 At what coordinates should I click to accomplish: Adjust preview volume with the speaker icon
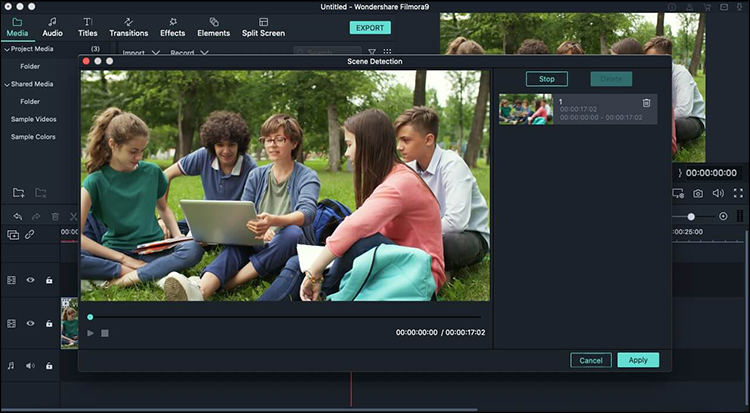pyautogui.click(x=718, y=193)
